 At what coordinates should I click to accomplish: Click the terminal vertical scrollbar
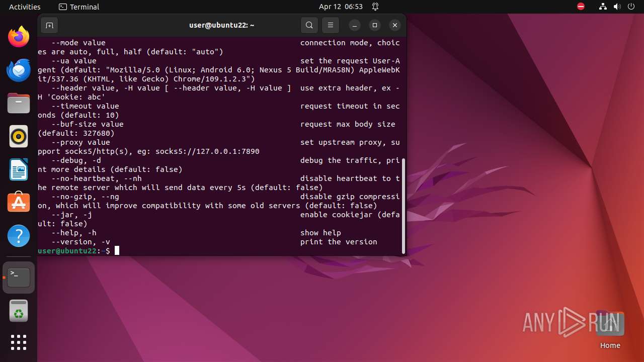click(404, 206)
